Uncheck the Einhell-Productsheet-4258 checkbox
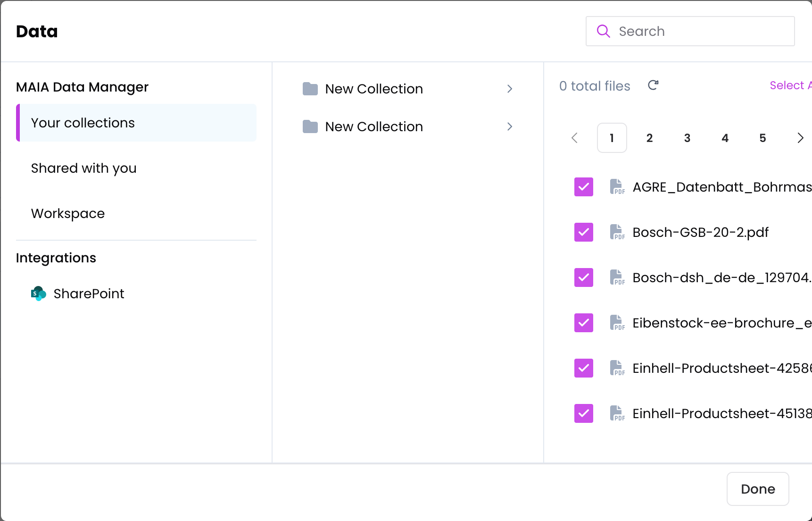The height and width of the screenshot is (521, 812). (584, 368)
